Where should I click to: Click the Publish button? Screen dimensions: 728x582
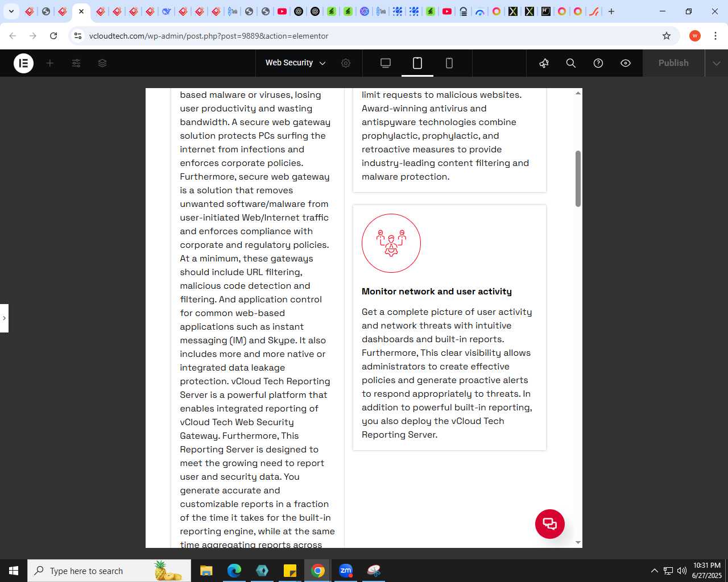click(x=673, y=63)
